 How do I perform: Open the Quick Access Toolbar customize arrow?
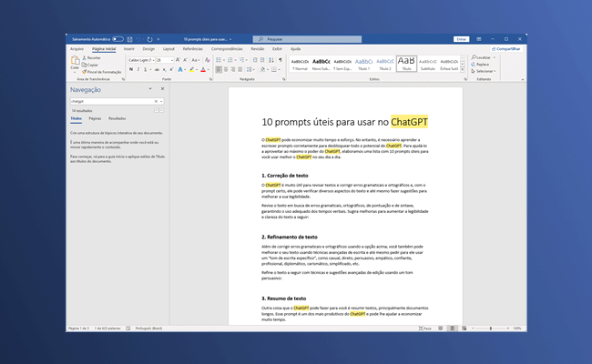point(158,39)
